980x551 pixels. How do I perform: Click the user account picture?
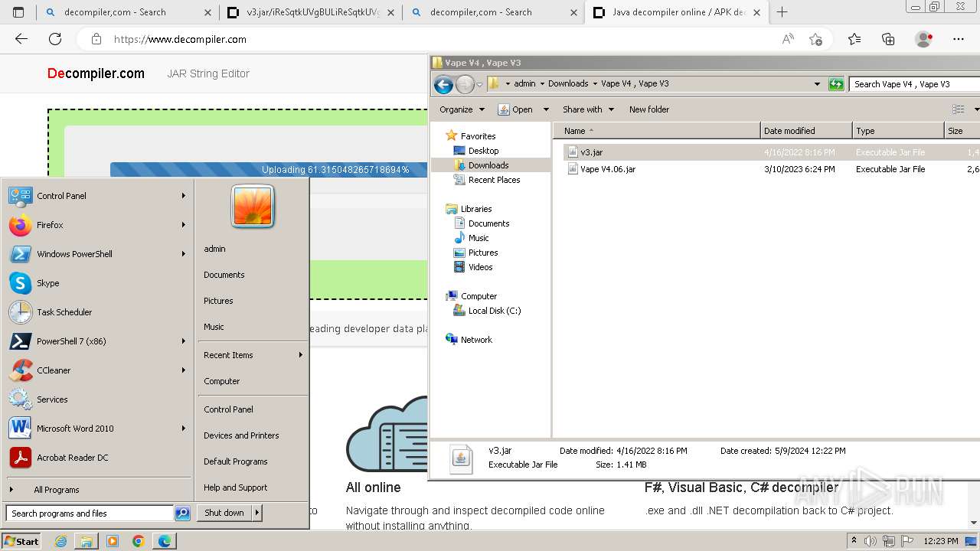[253, 207]
